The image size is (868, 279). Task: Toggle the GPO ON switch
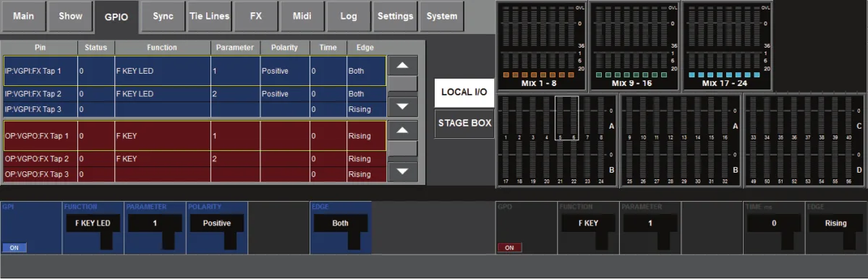coord(509,247)
